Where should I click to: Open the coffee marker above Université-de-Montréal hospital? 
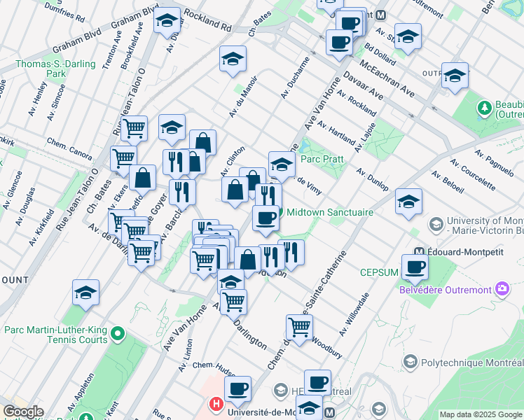[237, 390]
